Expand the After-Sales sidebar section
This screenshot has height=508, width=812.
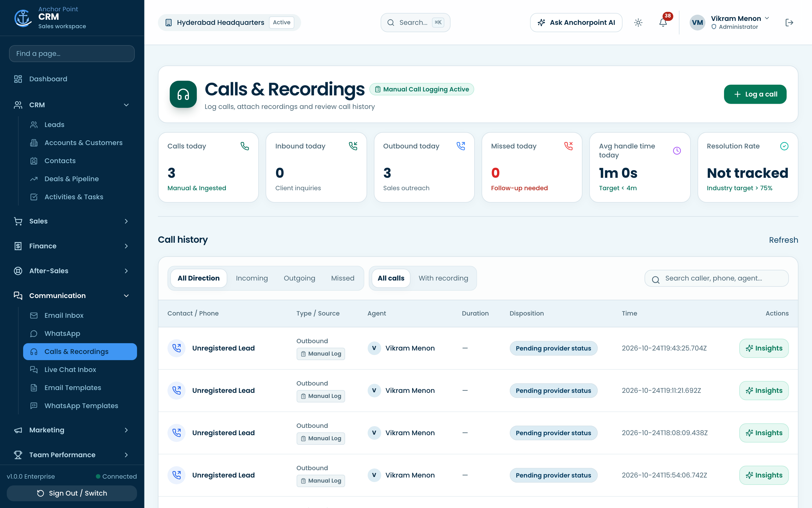tap(72, 271)
